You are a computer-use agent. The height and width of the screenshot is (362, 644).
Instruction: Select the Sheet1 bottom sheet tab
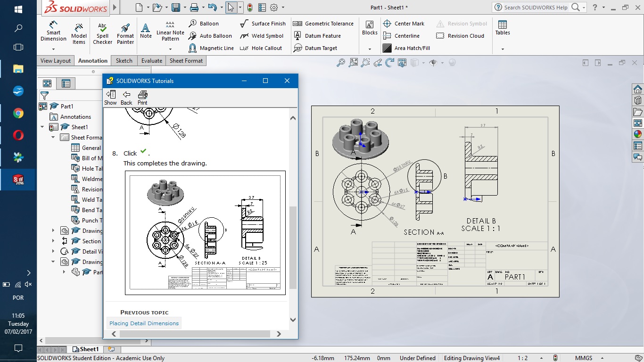(86, 349)
